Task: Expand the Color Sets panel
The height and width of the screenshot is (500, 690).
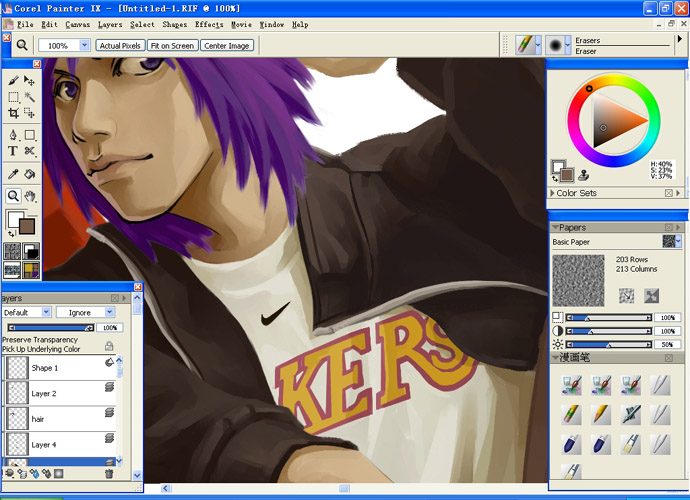Action: coord(552,193)
